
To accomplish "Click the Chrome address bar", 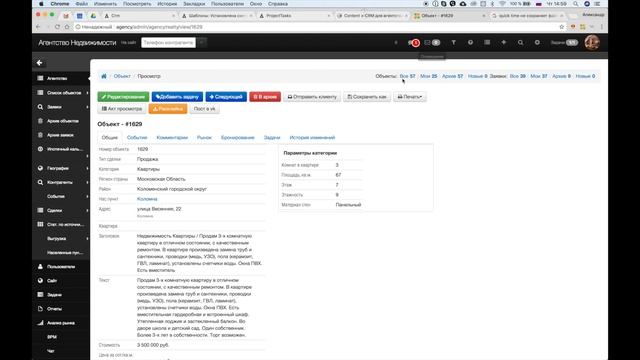I will point(314,27).
